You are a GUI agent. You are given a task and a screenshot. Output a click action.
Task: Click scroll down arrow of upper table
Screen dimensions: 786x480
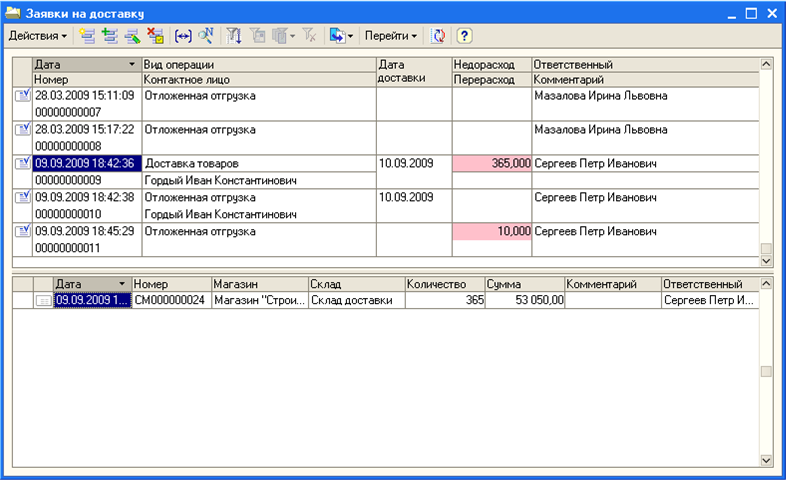pos(766,261)
